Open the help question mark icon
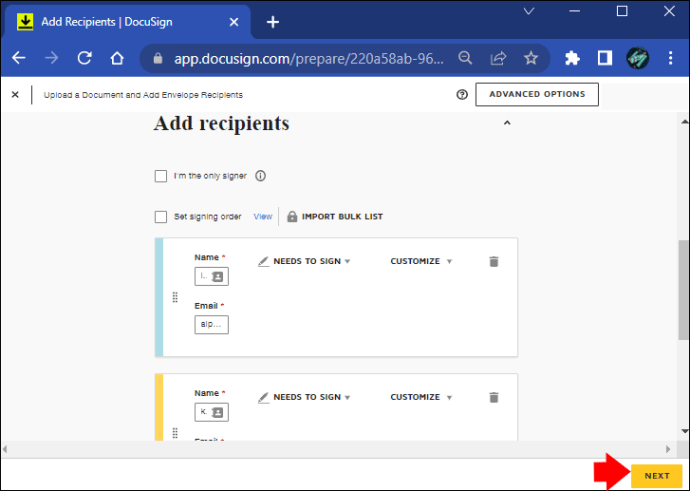The image size is (690, 491). click(462, 95)
